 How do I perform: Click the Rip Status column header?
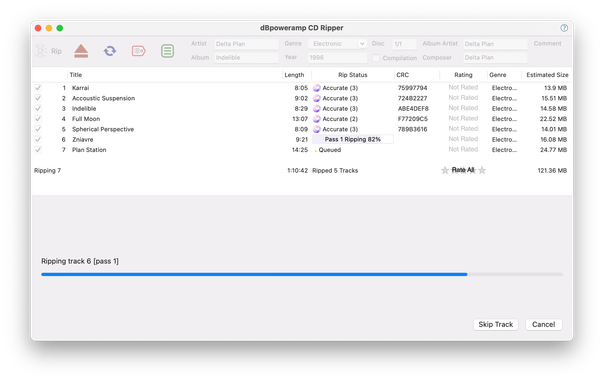(x=352, y=75)
